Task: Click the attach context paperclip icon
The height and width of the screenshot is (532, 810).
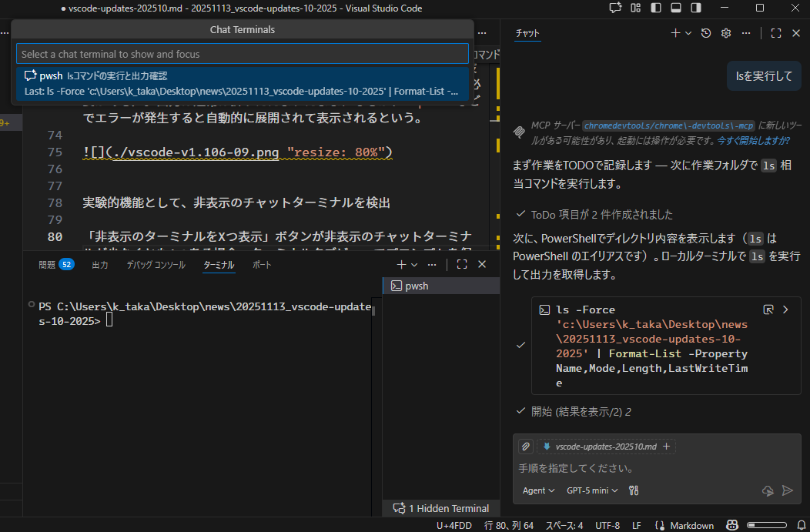Action: click(x=525, y=447)
